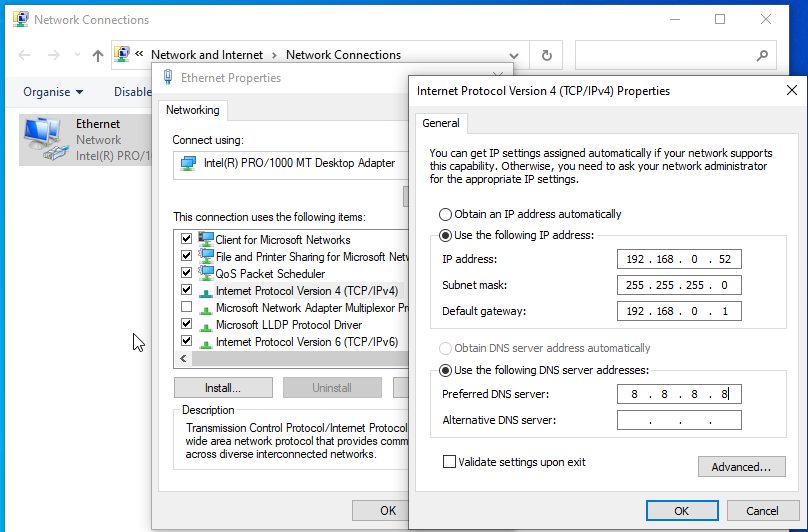This screenshot has width=808, height=532.
Task: Expand breadcrumb chevron after Network and Internet
Action: pyautogui.click(x=275, y=56)
